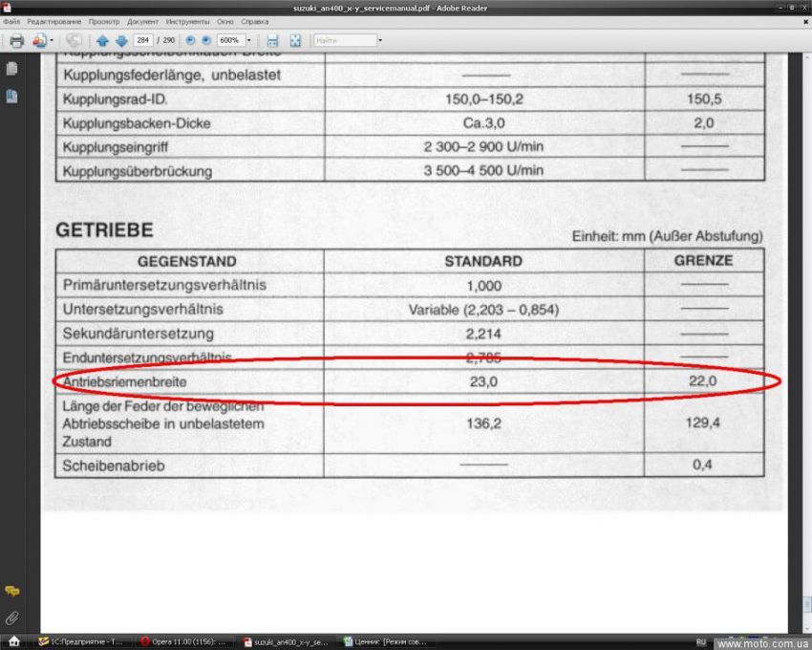Image resolution: width=812 pixels, height=650 pixels.
Task: Click inside the Найти search field
Action: [344, 41]
